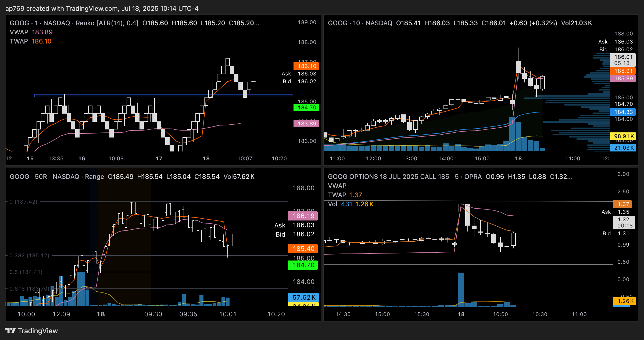Click the pink 183.89 VWAP label on Renko chart
The width and height of the screenshot is (644, 340).
pos(306,124)
